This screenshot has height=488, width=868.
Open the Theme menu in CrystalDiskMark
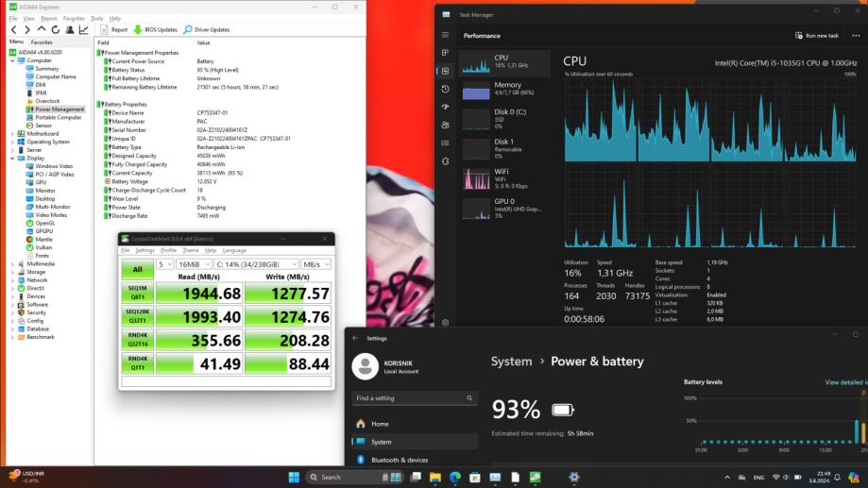click(191, 251)
